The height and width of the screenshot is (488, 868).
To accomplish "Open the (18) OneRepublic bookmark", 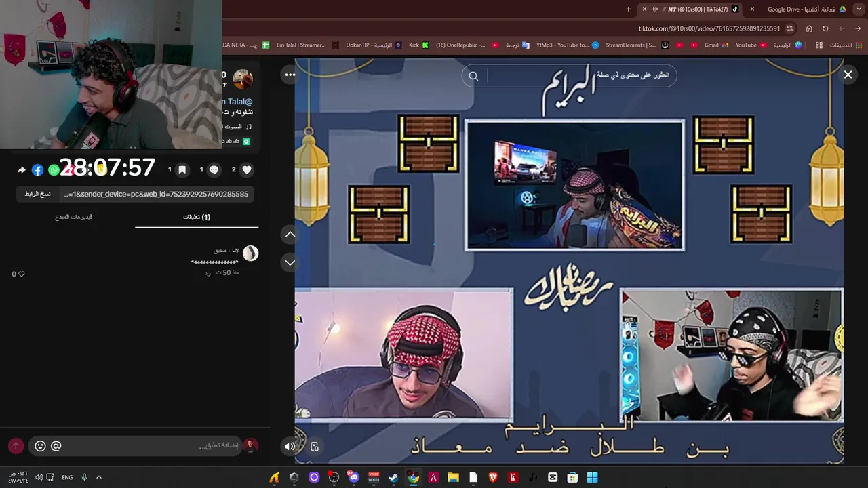I will pos(468,45).
